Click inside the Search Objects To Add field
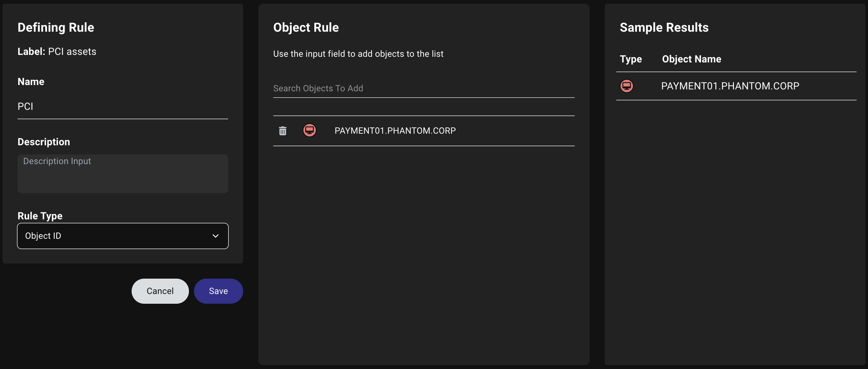868x369 pixels. point(423,88)
